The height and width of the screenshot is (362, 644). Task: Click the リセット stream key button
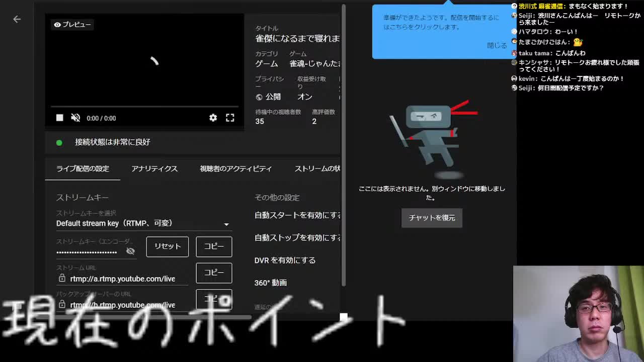[x=168, y=246]
